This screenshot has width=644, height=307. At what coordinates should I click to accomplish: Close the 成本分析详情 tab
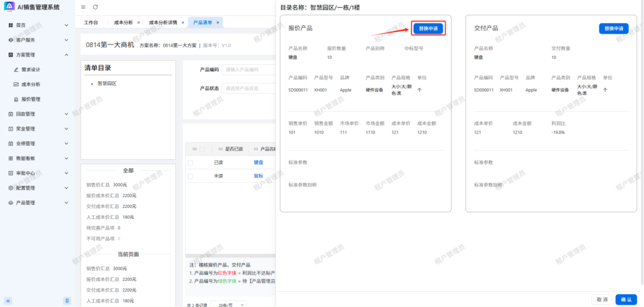coord(181,22)
